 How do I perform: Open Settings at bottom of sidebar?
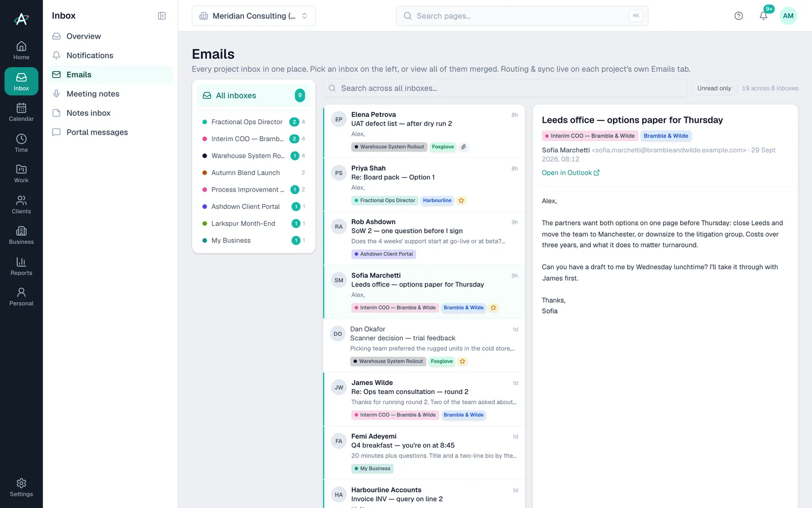21,487
